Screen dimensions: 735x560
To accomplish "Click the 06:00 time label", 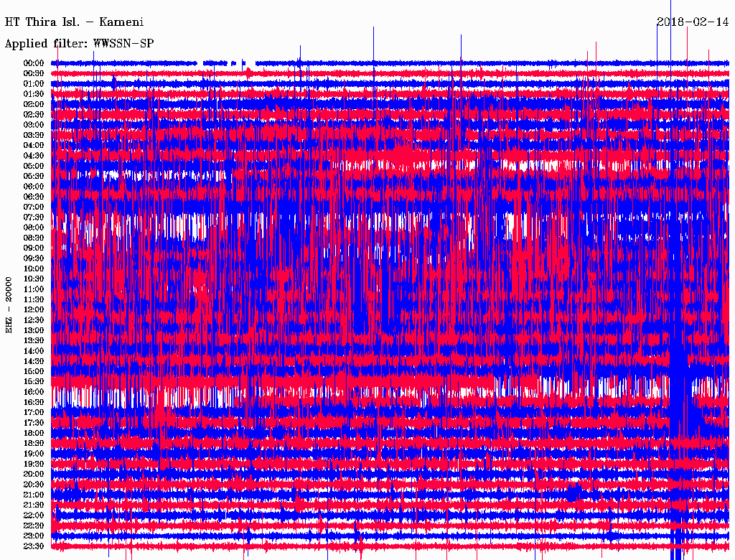I will 34,187.
